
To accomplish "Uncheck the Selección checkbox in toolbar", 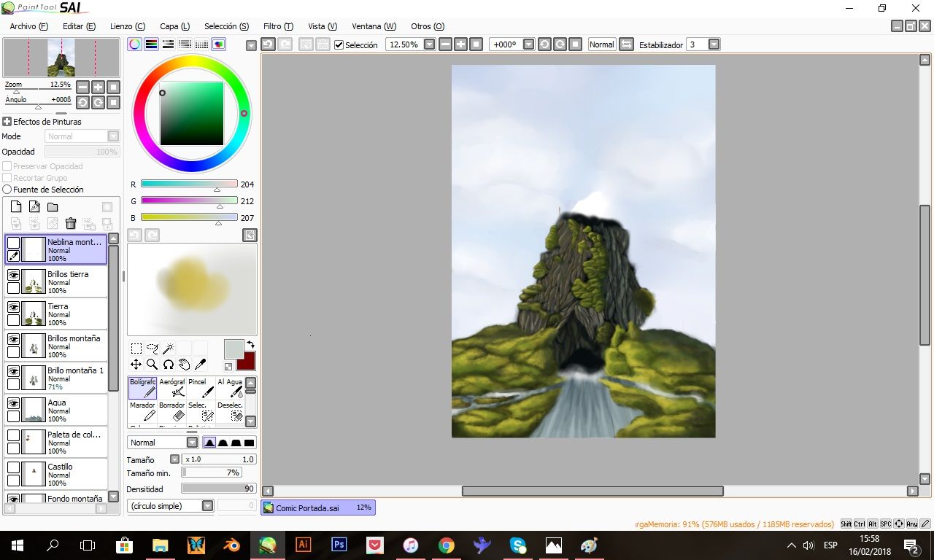I will click(339, 45).
